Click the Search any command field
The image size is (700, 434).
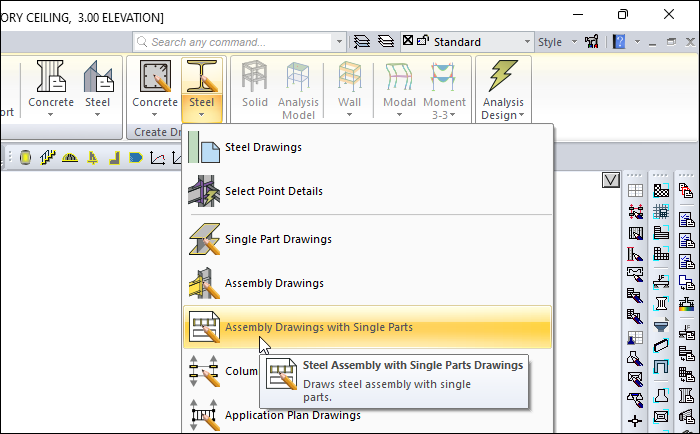click(233, 42)
